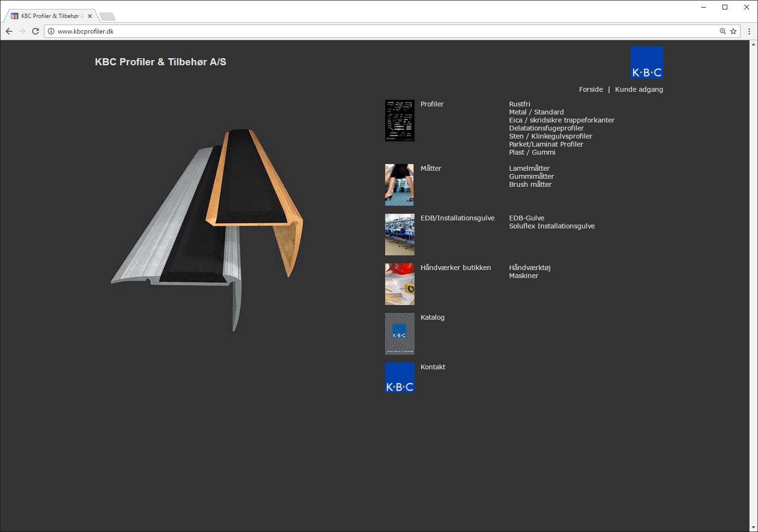Click the Håndværker butikken tools thumbnail
The image size is (758, 532).
(400, 284)
